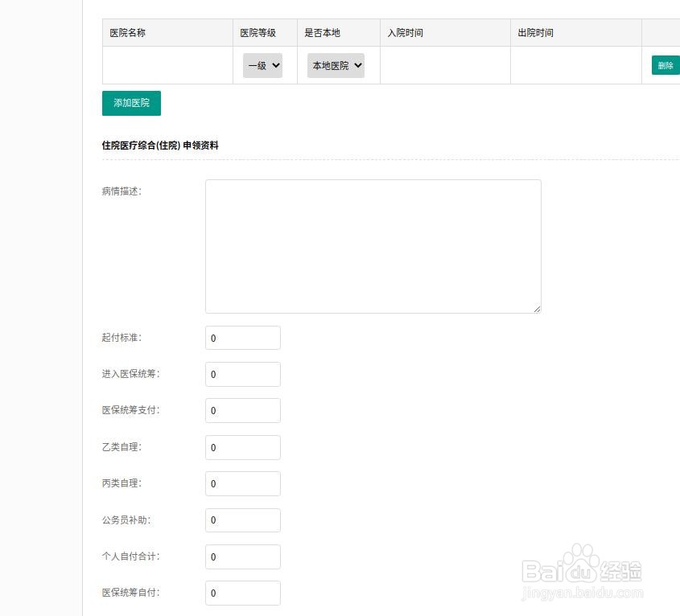This screenshot has width=680, height=616.
Task: Click the 个人自付合计 input field
Action: pyautogui.click(x=243, y=556)
